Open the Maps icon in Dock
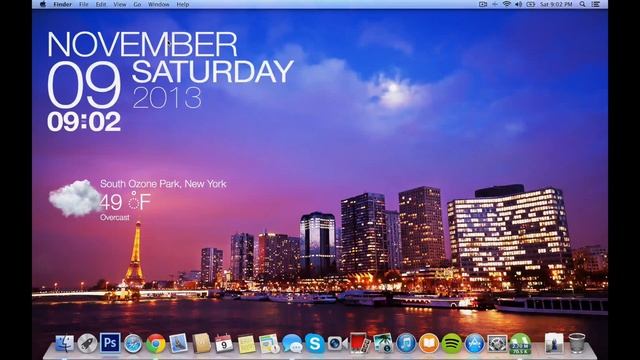Screen dimensions: 640x360 tap(269, 344)
